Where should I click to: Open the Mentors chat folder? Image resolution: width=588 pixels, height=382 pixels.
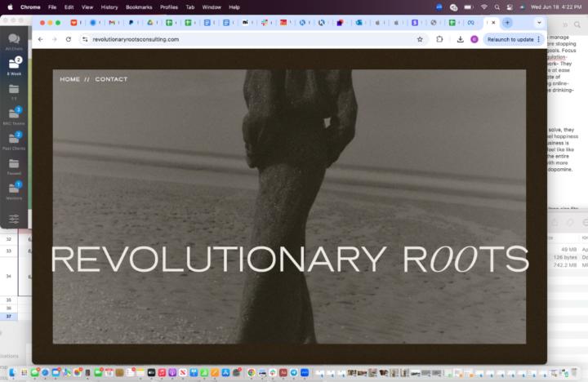(x=14, y=191)
